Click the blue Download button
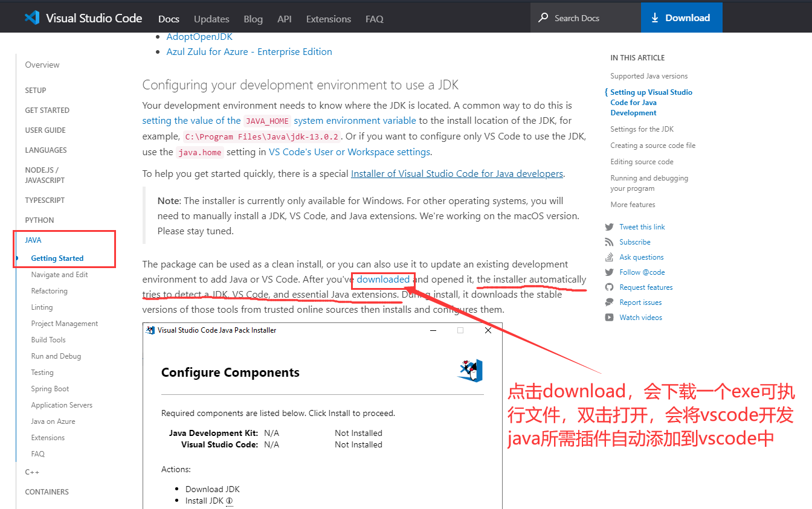The width and height of the screenshot is (812, 509). tap(681, 18)
